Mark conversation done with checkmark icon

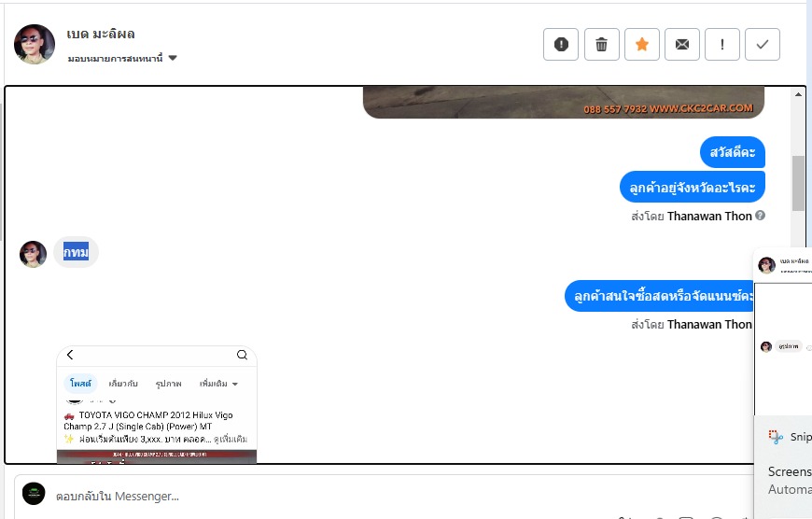point(763,45)
